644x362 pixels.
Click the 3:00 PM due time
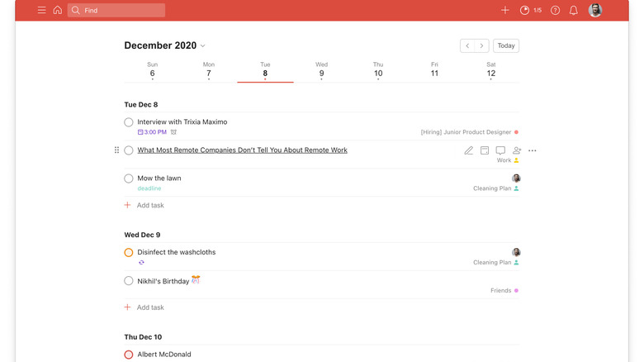(x=152, y=132)
